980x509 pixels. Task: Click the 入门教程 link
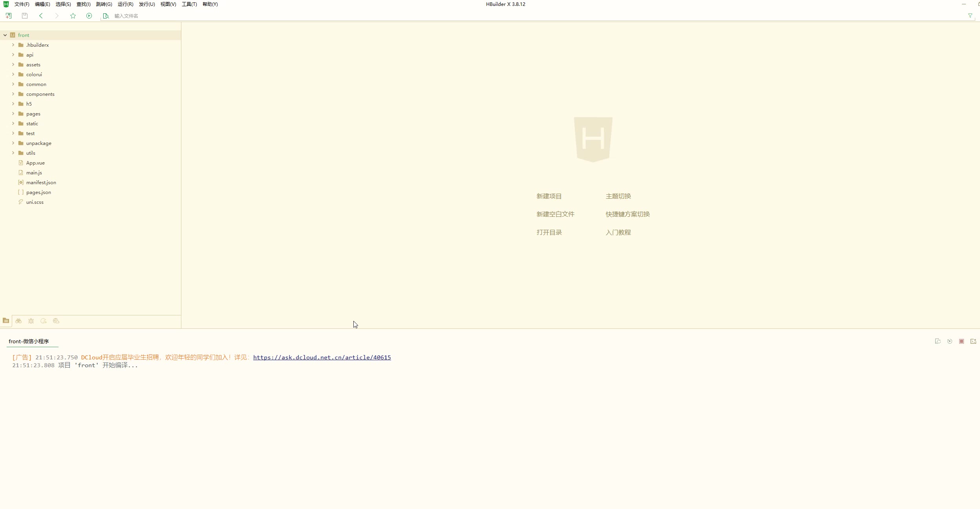pos(618,232)
